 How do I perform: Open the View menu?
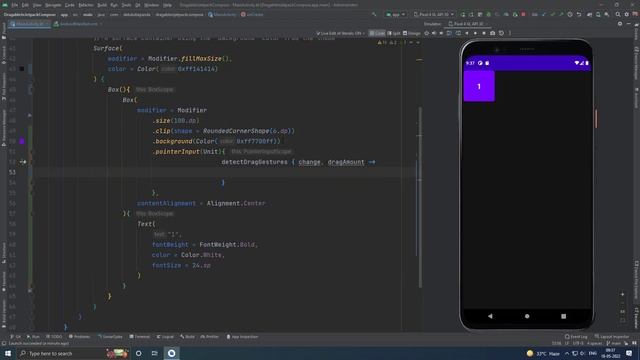tap(37, 5)
